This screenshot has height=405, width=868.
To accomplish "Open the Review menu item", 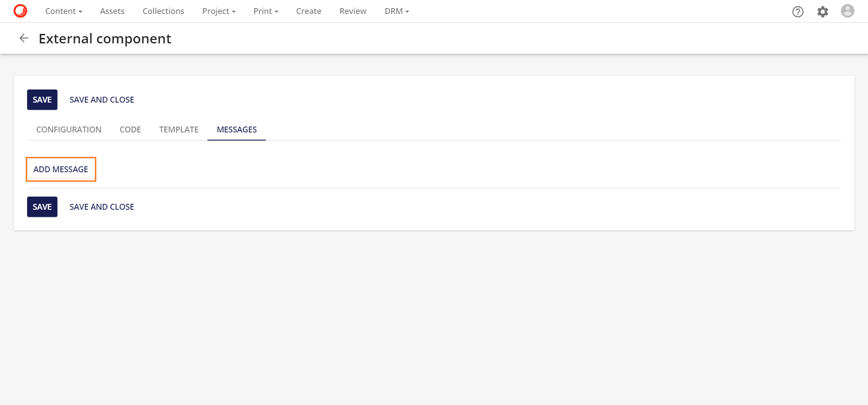I will (353, 11).
